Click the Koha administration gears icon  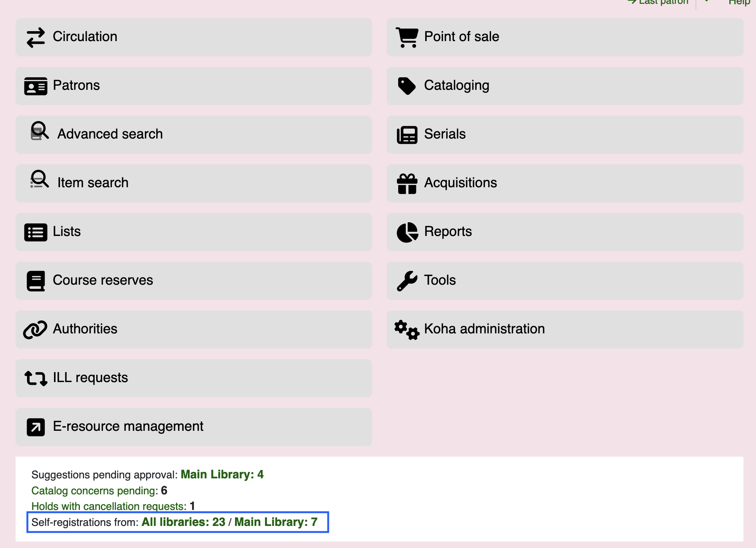click(407, 330)
